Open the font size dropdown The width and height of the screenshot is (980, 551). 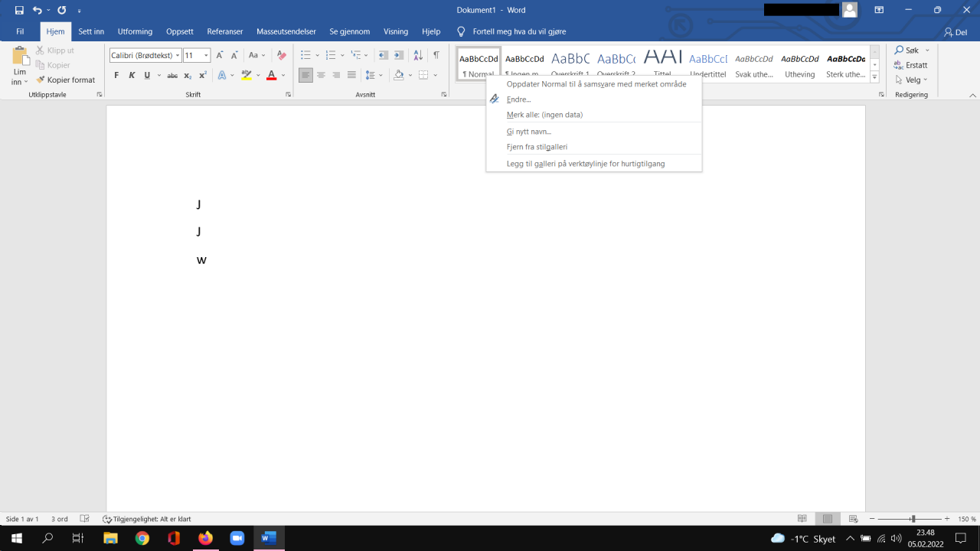(x=206, y=55)
